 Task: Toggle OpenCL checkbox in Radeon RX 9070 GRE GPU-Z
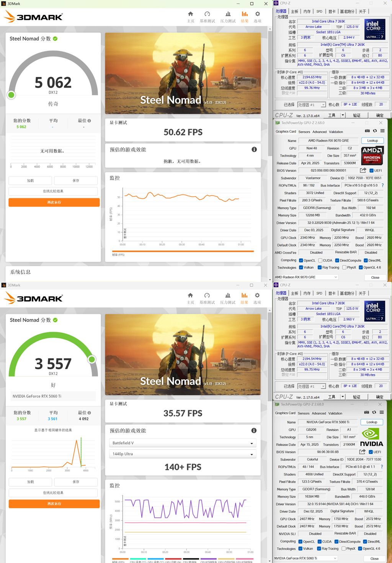pyautogui.click(x=301, y=260)
